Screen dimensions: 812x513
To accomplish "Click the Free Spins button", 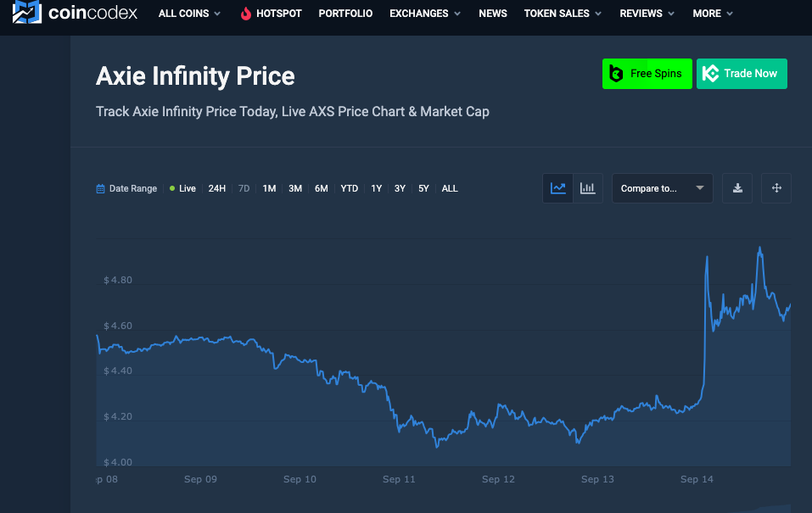I will pos(647,74).
